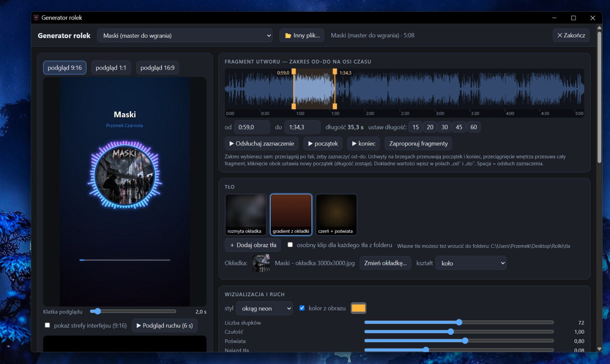Image resolution: width=610 pixels, height=364 pixels.
Task: Start Podgląd ruchu (6 s) playback
Action: [165, 326]
